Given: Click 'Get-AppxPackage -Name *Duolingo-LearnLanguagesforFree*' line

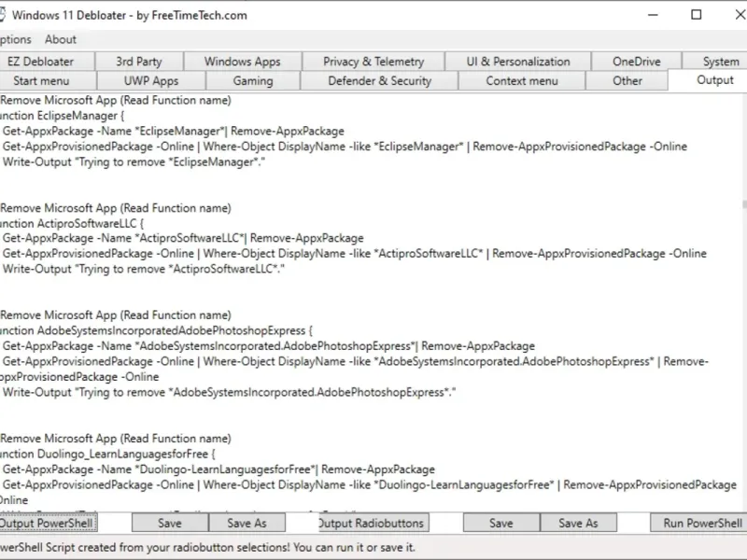Looking at the screenshot, I should [218, 469].
